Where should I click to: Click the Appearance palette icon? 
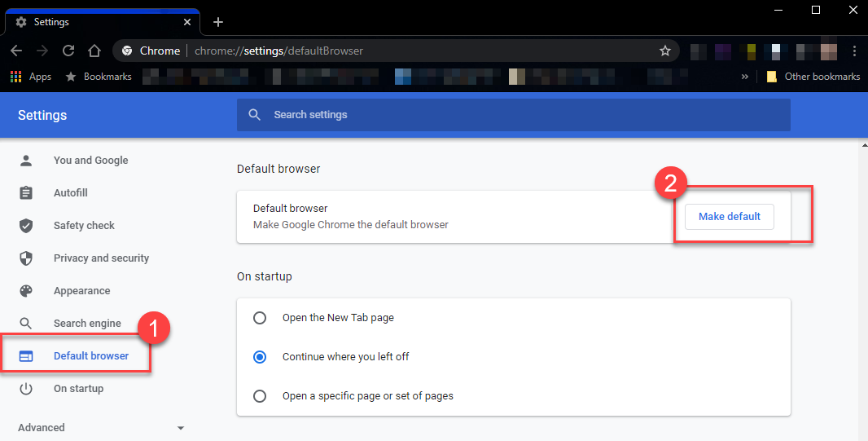26,291
